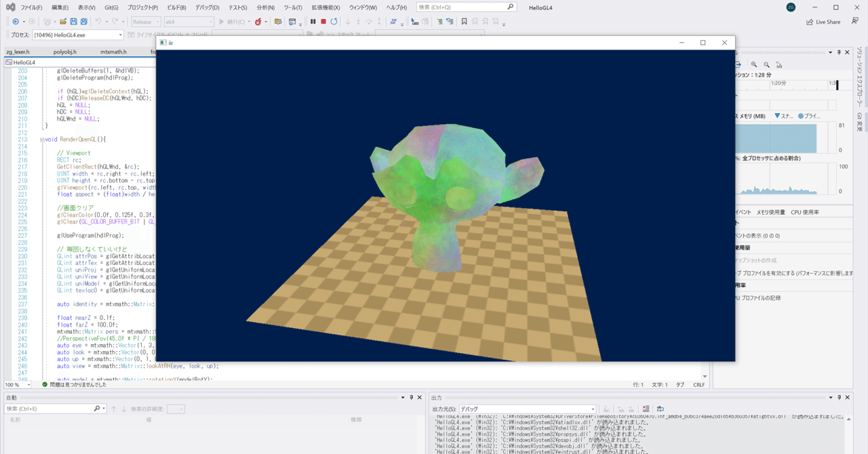The width and height of the screenshot is (868, 454).
Task: Click the search magnifier in the menu bar
Action: click(x=511, y=7)
